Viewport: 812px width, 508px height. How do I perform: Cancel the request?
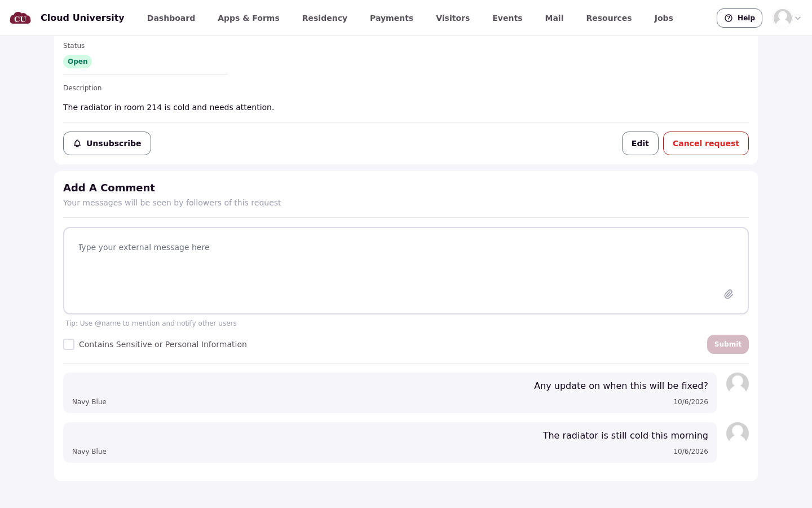[x=706, y=143]
